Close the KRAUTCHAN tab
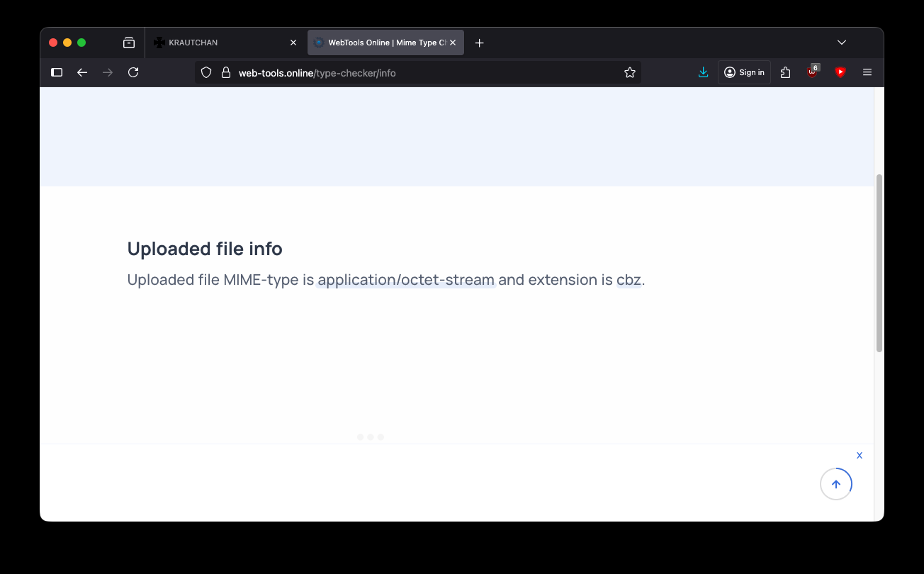This screenshot has width=924, height=574. point(293,43)
